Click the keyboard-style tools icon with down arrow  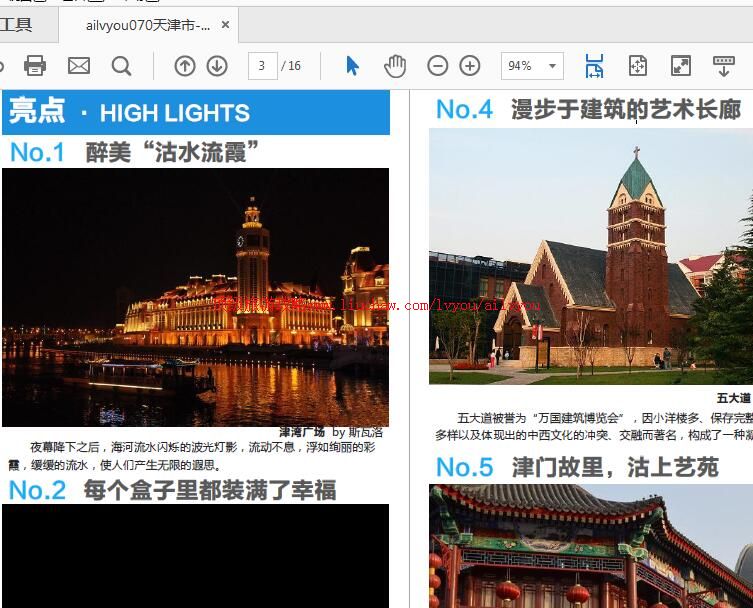[723, 66]
